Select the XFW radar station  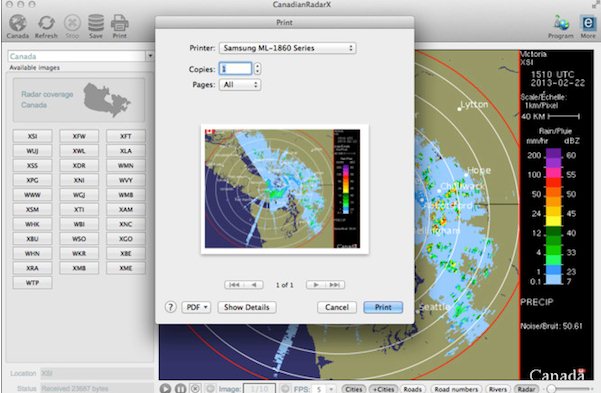click(79, 136)
